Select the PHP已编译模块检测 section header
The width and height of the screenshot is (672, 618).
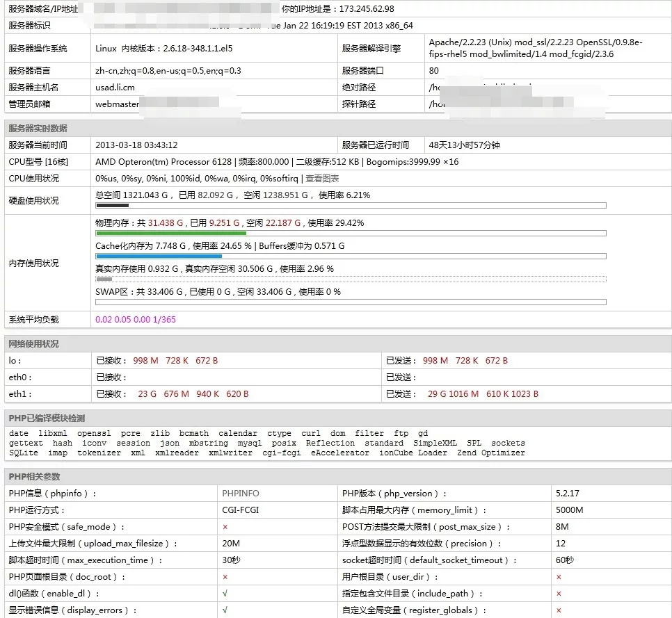pyautogui.click(x=47, y=418)
